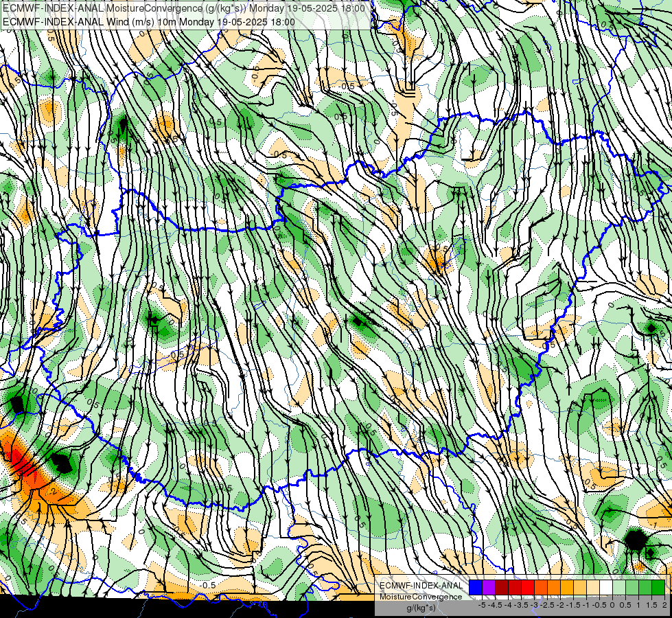Click the -0.5 legend scale value
The image size is (672, 618).
599,605
